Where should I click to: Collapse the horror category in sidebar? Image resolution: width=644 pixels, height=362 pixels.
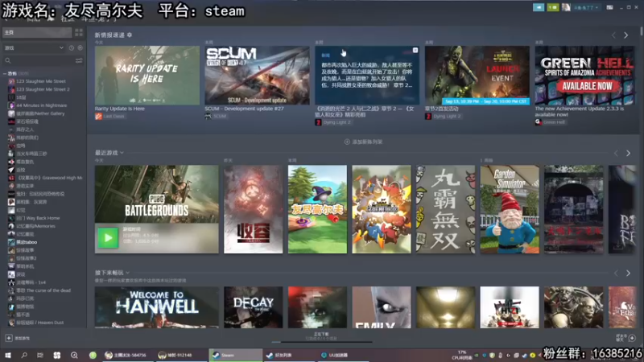[5, 73]
